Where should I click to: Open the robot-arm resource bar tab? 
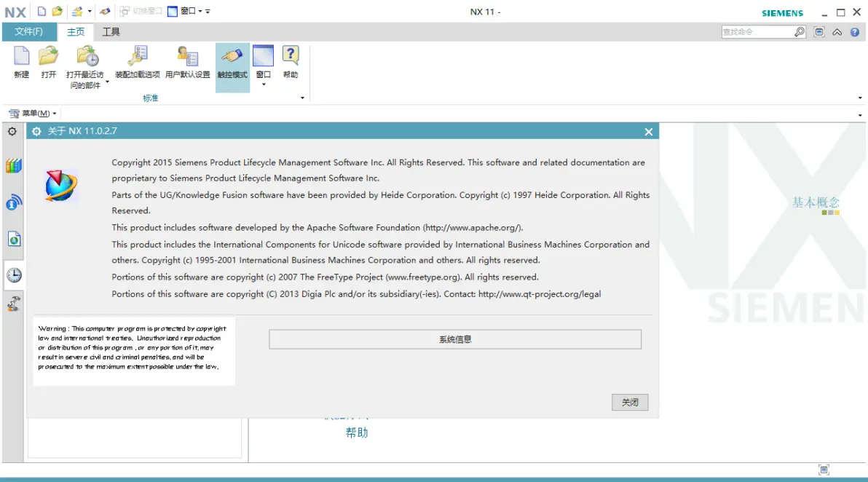(x=14, y=304)
